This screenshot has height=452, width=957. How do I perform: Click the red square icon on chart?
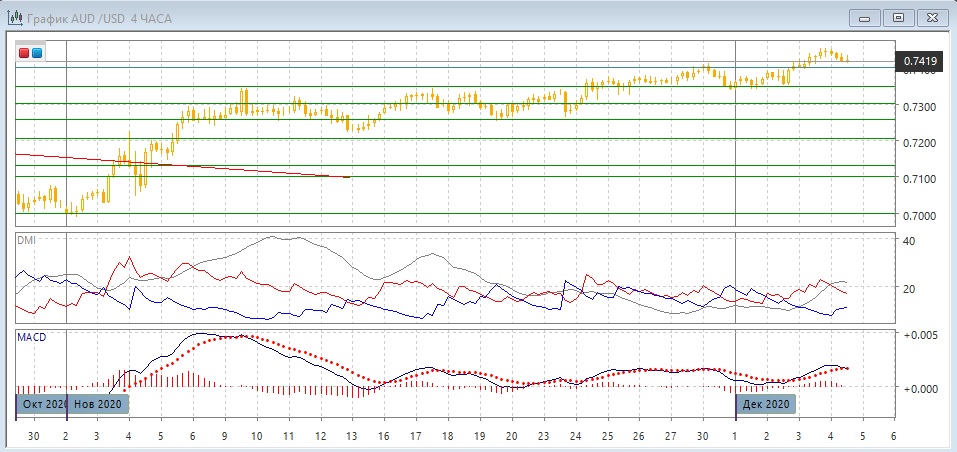[24, 52]
